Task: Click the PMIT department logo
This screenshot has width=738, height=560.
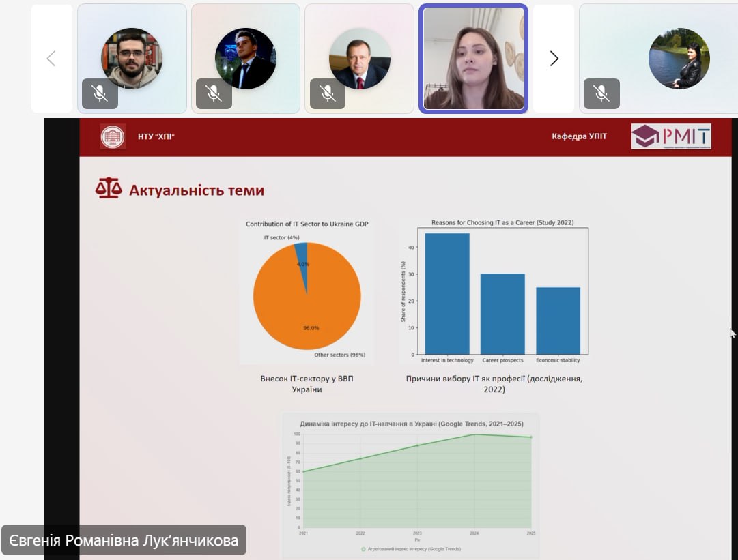Action: (x=671, y=136)
